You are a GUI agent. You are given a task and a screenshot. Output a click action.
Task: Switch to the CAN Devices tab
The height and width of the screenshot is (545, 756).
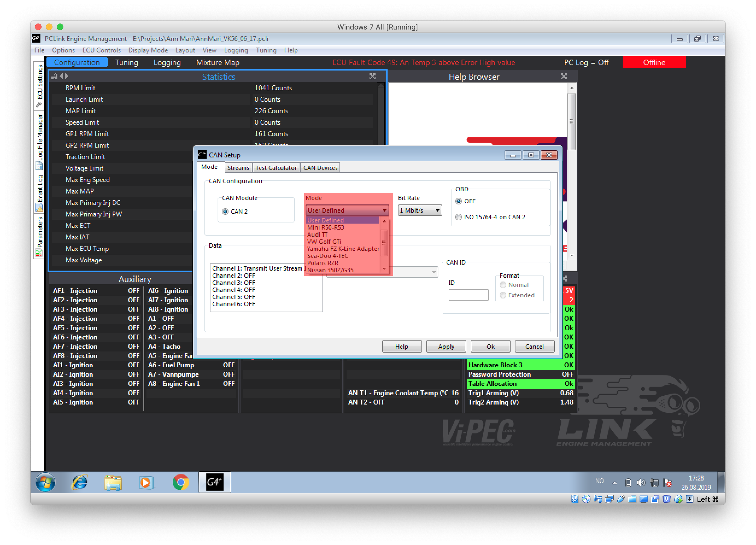coord(320,168)
